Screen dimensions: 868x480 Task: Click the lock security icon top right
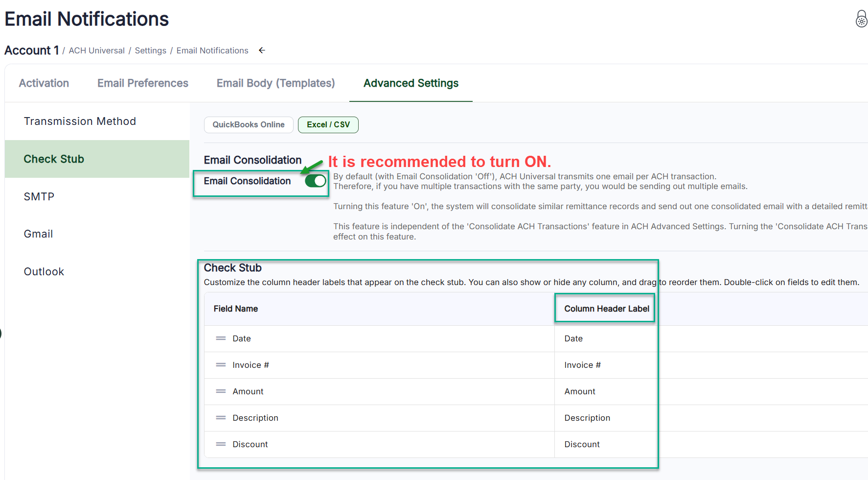(x=861, y=20)
